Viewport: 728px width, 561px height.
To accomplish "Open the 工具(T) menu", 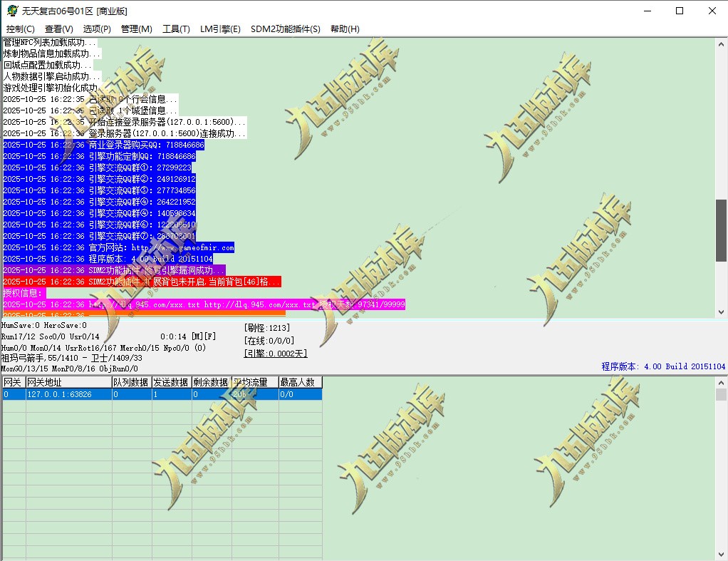I will pos(177,29).
